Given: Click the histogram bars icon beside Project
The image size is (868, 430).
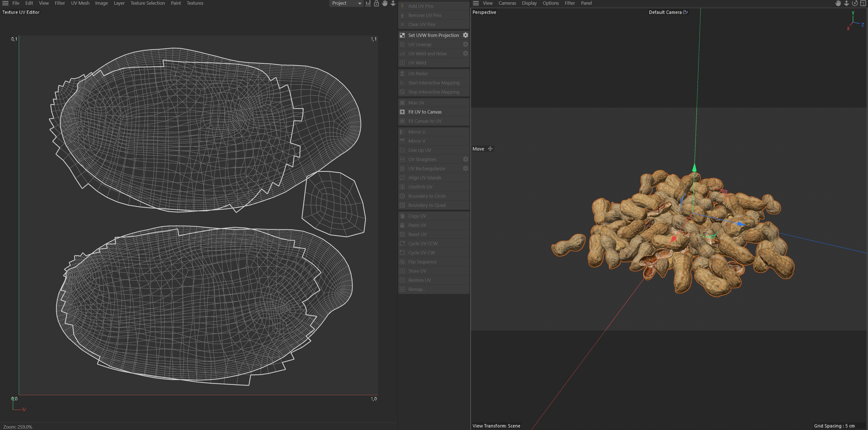Looking at the screenshot, I should point(368,3).
